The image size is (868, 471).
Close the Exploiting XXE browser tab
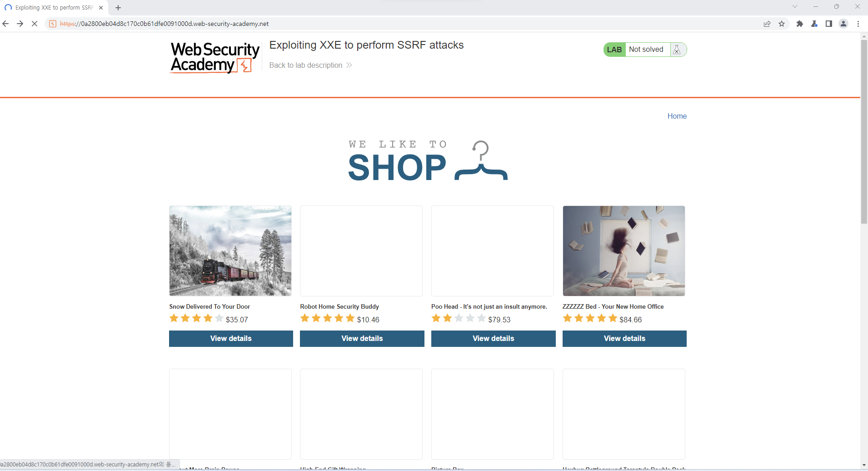tap(101, 8)
